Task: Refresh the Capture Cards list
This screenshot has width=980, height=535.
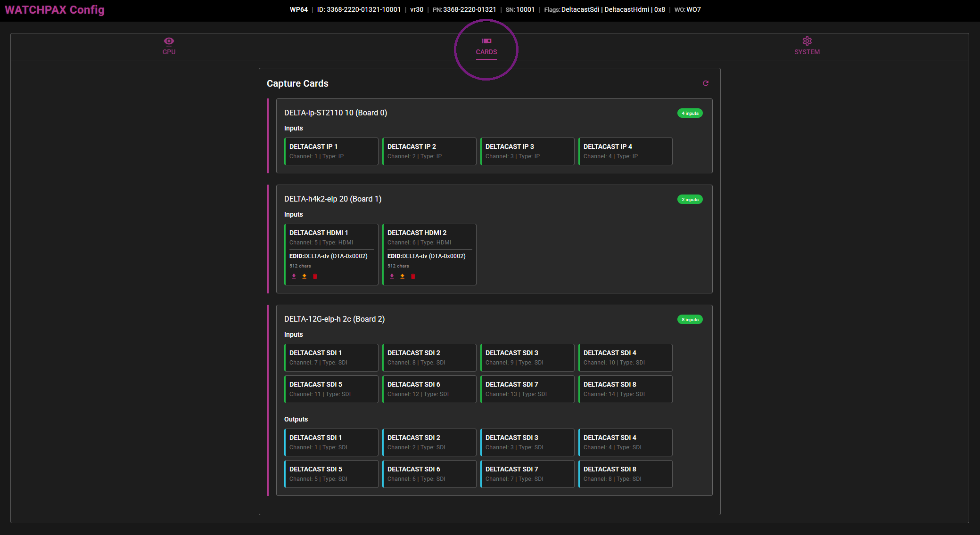Action: tap(706, 83)
